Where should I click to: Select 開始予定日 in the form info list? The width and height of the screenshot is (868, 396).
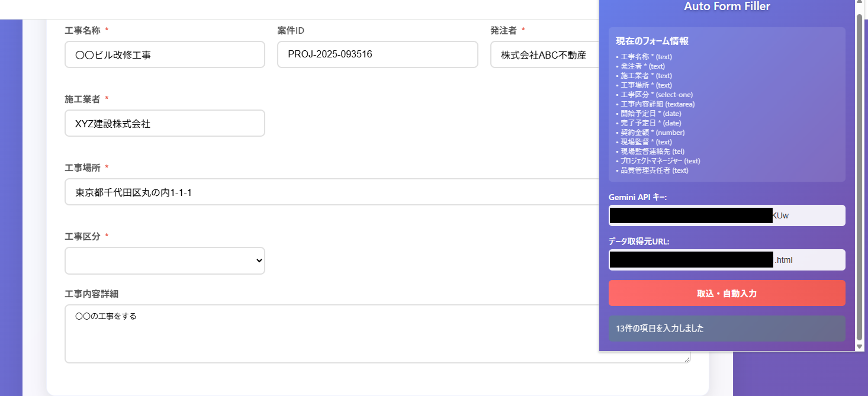pyautogui.click(x=648, y=113)
